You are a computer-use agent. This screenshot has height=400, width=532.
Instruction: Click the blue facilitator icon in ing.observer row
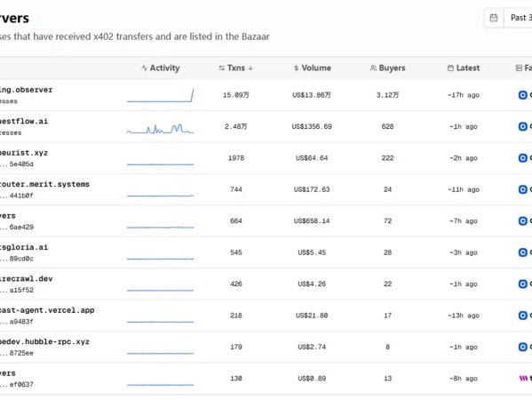[x=522, y=95]
